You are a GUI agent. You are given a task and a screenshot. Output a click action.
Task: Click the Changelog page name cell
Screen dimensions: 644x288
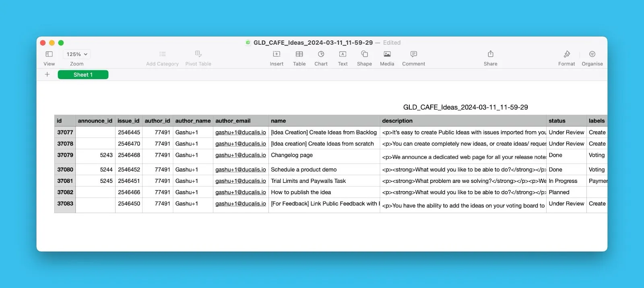click(292, 155)
